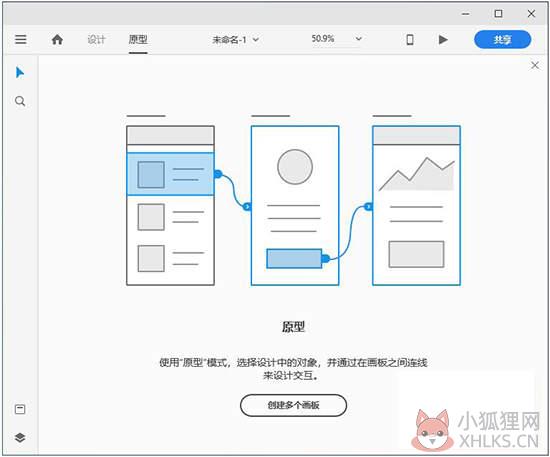Open the hamburger main menu
550x457 pixels.
pyautogui.click(x=21, y=39)
